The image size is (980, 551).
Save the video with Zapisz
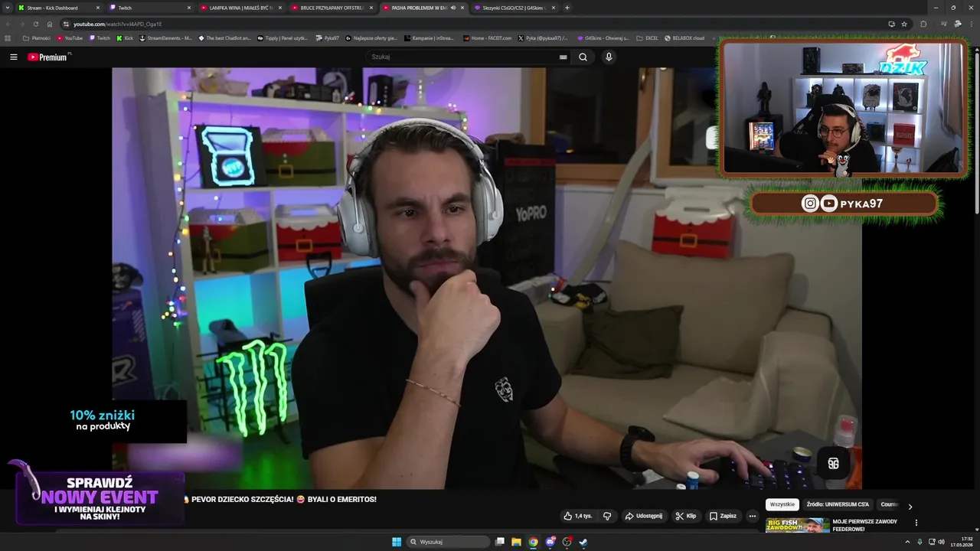723,516
